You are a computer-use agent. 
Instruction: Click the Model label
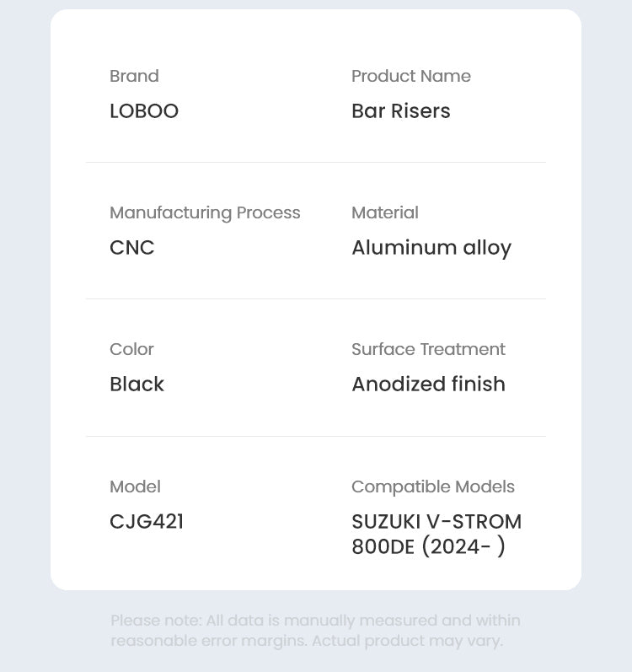click(135, 487)
